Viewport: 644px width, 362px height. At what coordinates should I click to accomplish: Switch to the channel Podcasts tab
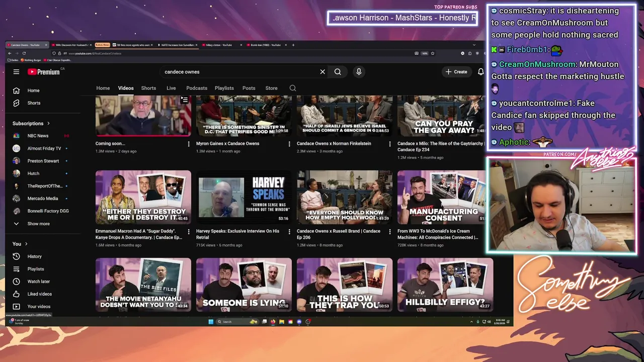197,88
